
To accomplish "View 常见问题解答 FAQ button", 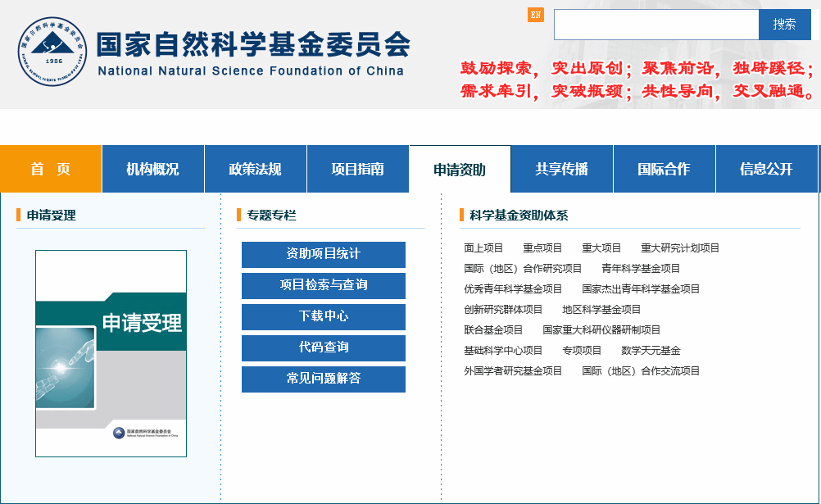I will 323,379.
